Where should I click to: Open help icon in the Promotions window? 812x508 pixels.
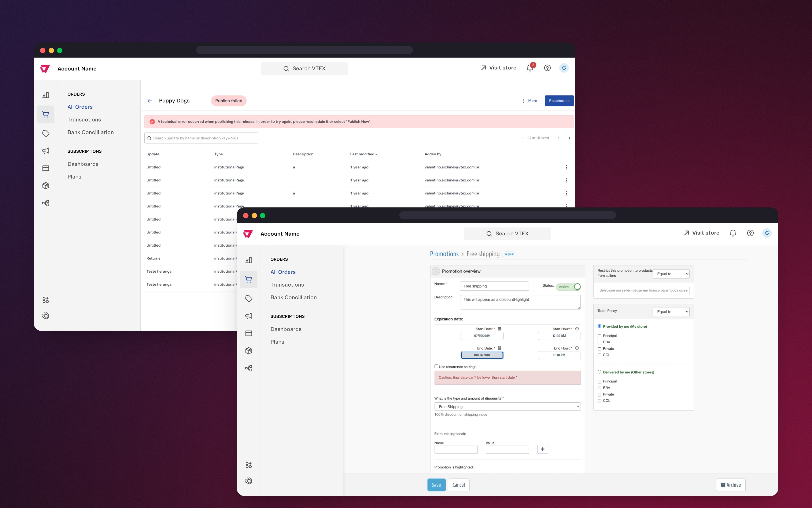tap(750, 233)
